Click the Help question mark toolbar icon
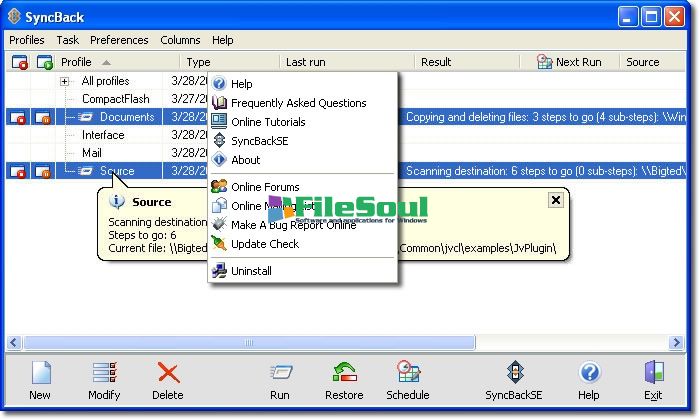This screenshot has width=699, height=419. pos(589,373)
